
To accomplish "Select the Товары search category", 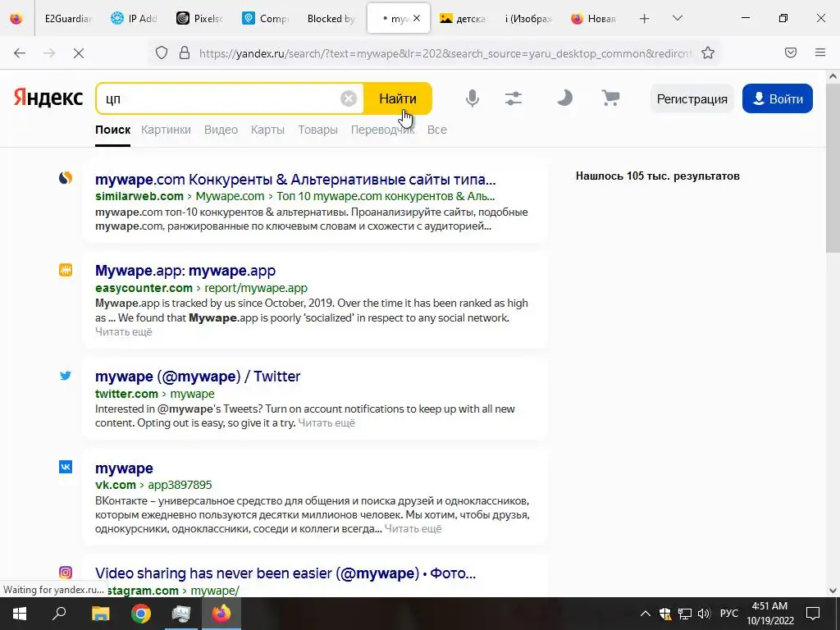I will point(317,130).
